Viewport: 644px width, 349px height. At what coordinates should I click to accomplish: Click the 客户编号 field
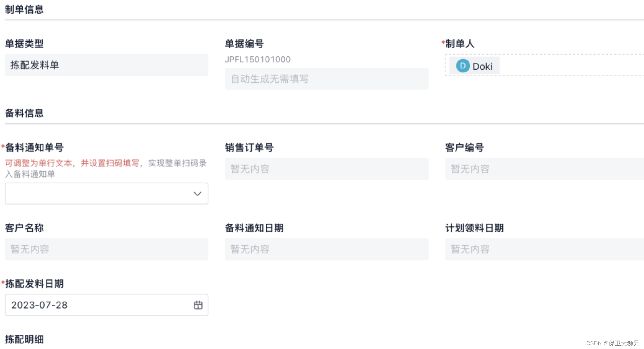click(x=544, y=169)
